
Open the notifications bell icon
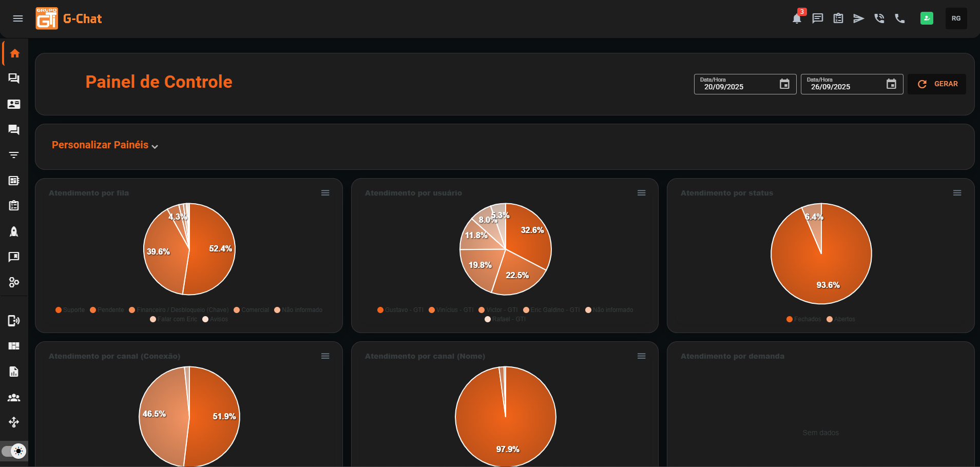[796, 19]
